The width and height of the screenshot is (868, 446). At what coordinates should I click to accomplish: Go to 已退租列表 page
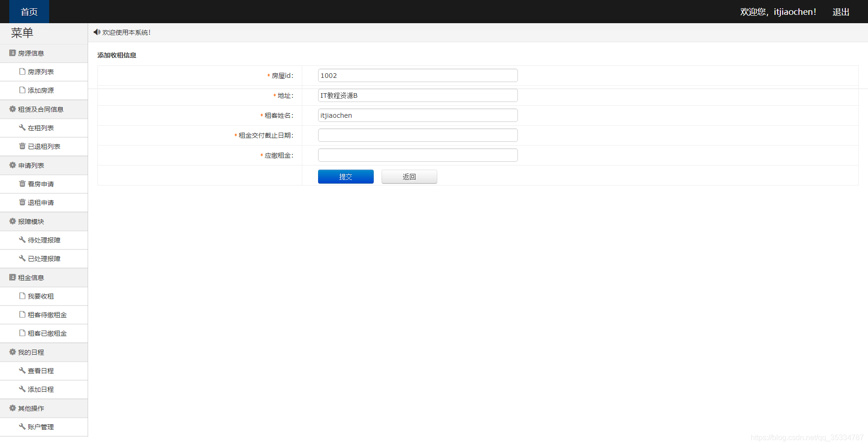tap(44, 147)
